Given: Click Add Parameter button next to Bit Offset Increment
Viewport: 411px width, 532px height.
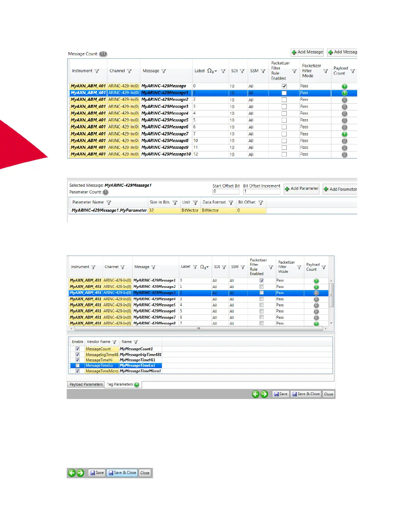Looking at the screenshot, I should (x=301, y=189).
